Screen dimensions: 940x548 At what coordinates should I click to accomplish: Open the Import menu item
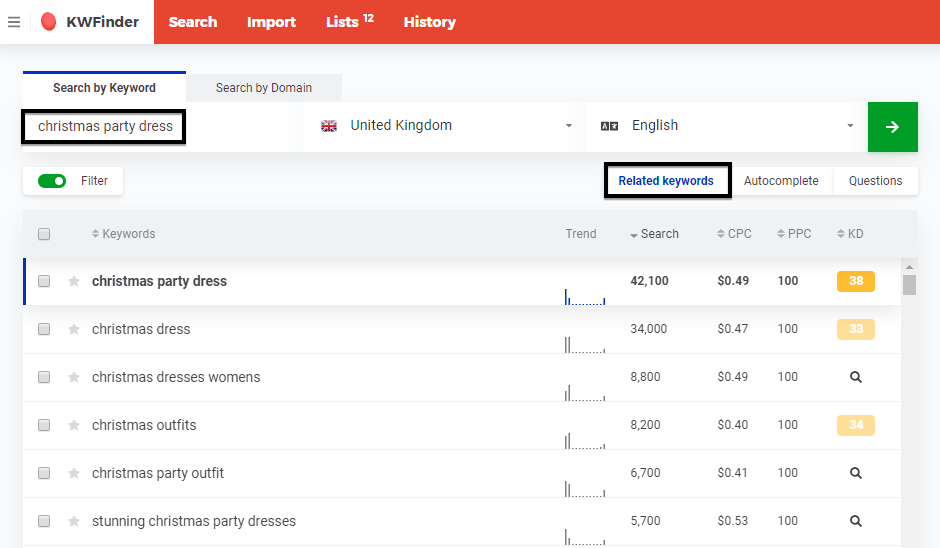pyautogui.click(x=271, y=22)
